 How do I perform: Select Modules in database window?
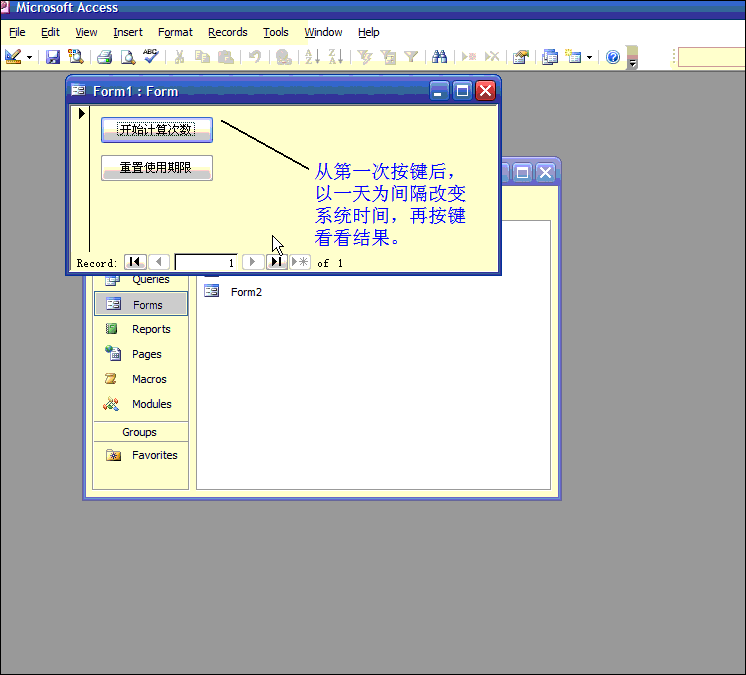pyautogui.click(x=141, y=404)
